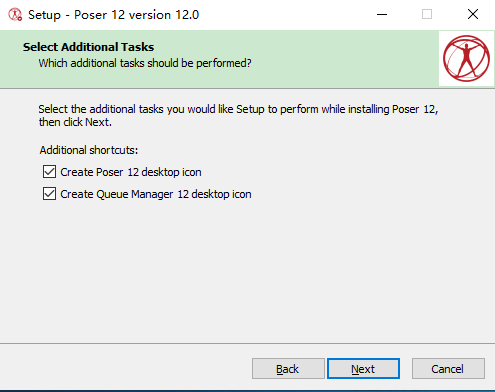Uncheck Create Poser 12 desktop icon checkbox
Viewport: 495px width, 392px height.
pyautogui.click(x=49, y=172)
